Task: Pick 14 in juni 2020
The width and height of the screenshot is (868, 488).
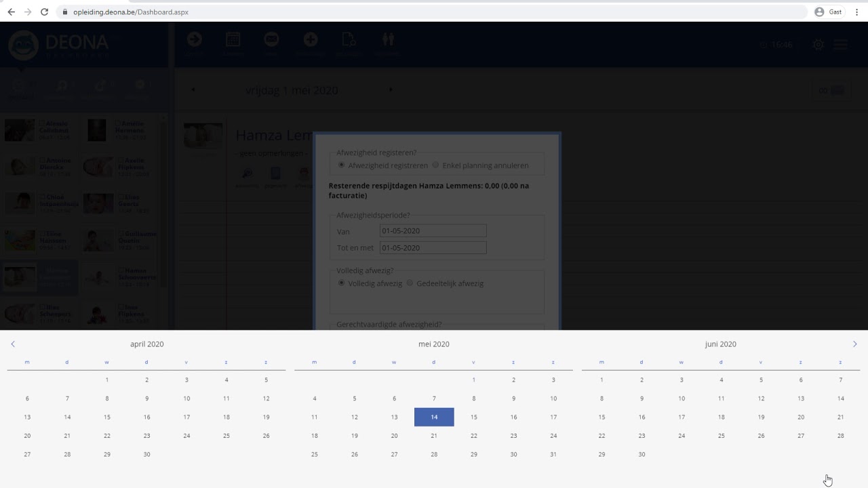Action: 840,399
